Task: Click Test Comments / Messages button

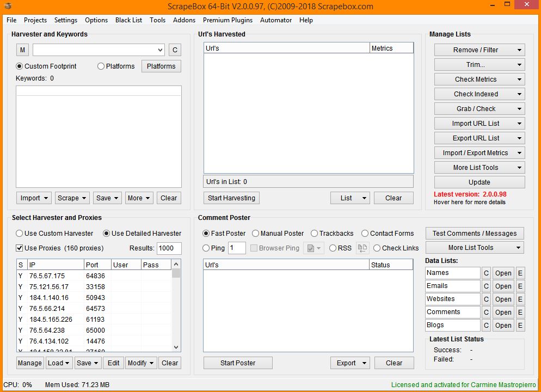Action: pos(475,234)
